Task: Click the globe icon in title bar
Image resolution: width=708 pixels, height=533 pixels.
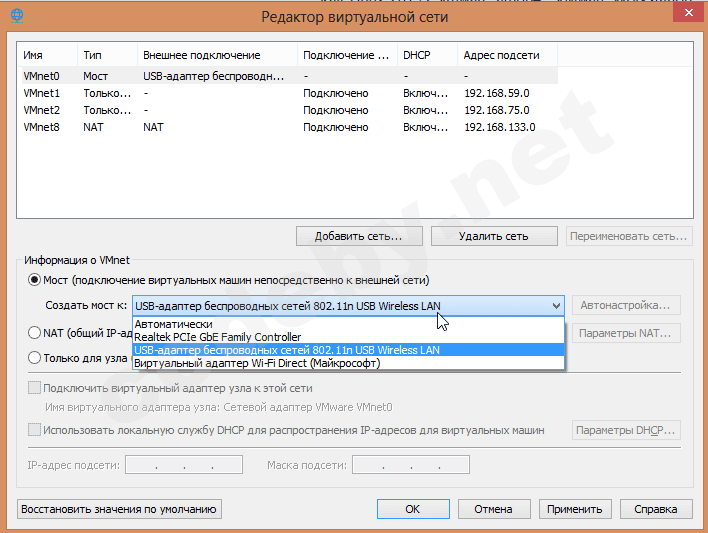Action: (17, 16)
